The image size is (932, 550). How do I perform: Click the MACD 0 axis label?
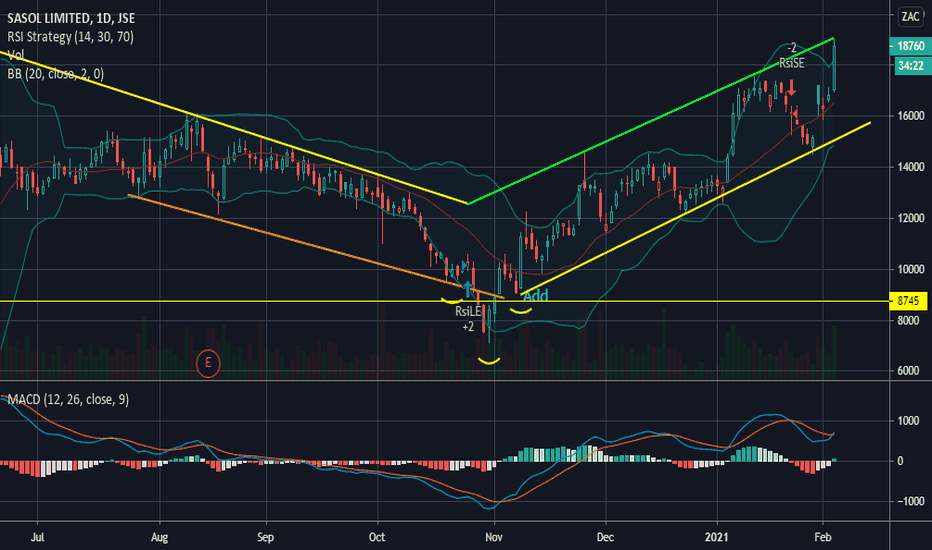point(900,461)
